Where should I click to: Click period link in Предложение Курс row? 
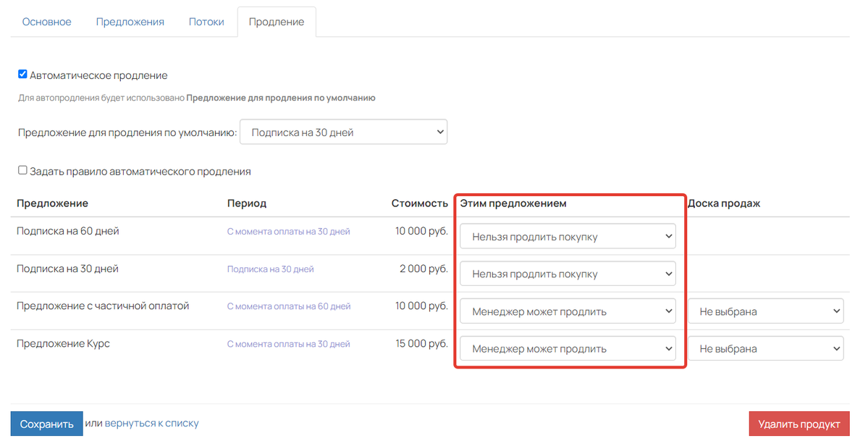pyautogui.click(x=288, y=344)
